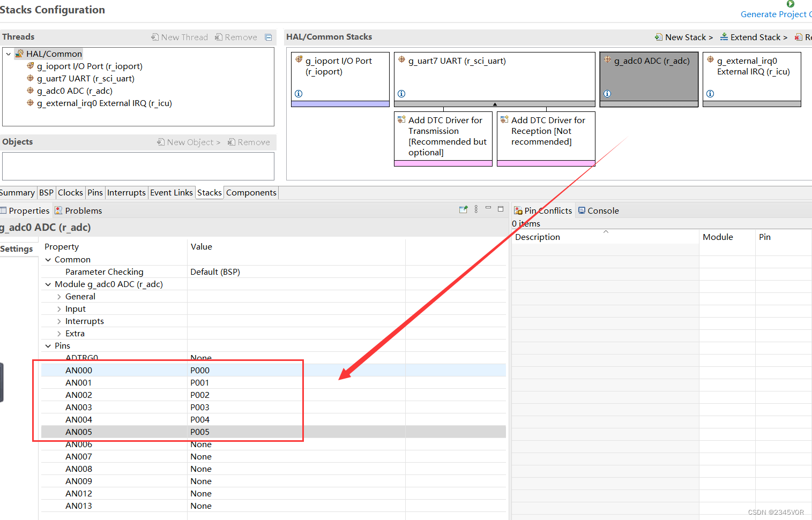This screenshot has height=520, width=812.
Task: Select g_uart7 UART (r_sci_uart) in Threads tree
Action: pyautogui.click(x=86, y=79)
